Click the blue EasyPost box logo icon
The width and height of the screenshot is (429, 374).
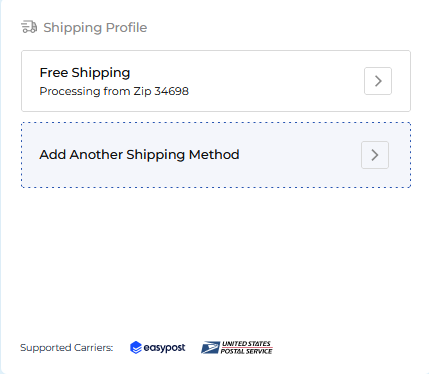click(x=136, y=348)
